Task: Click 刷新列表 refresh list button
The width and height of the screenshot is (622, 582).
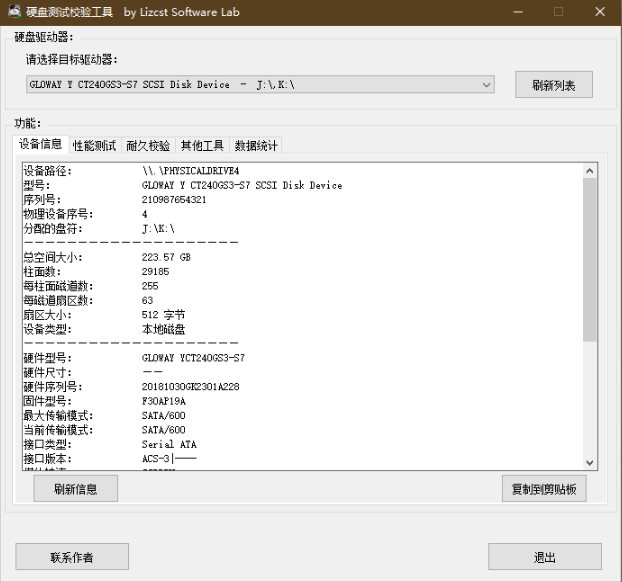Action: pyautogui.click(x=554, y=85)
